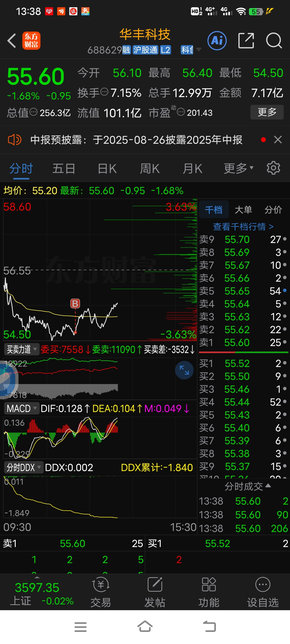Tap the speaker announcement icon

[15, 140]
